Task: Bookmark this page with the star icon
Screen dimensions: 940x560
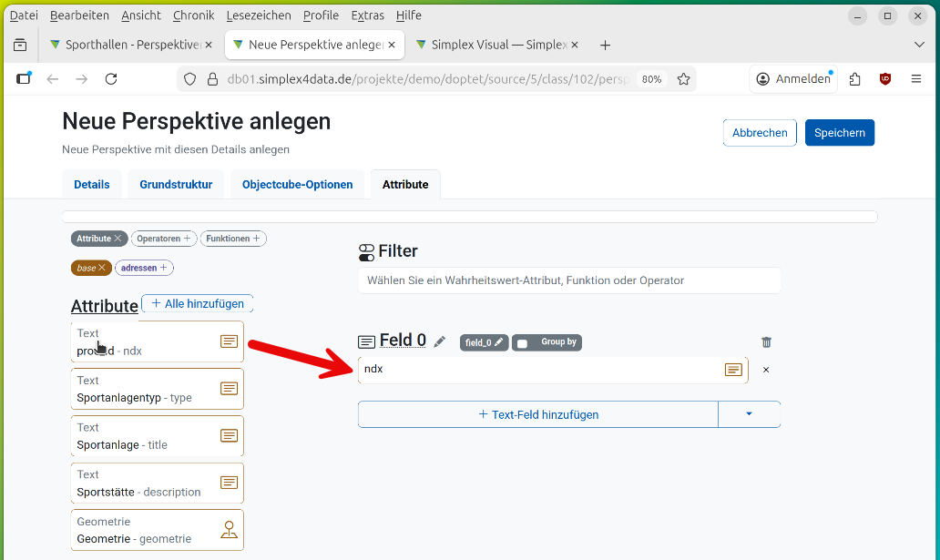Action: [x=683, y=79]
